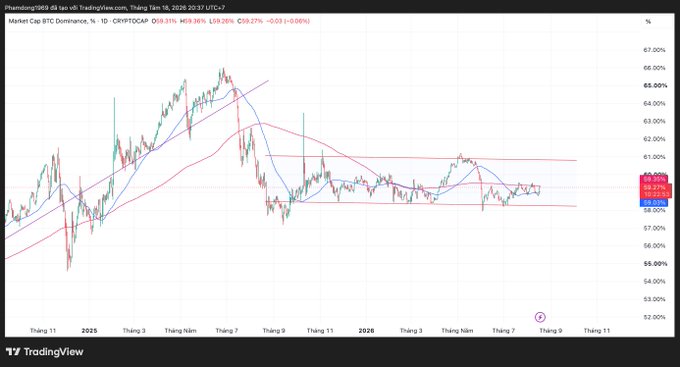Click the 64.00% price axis label
This screenshot has height=367, width=680.
(x=654, y=103)
